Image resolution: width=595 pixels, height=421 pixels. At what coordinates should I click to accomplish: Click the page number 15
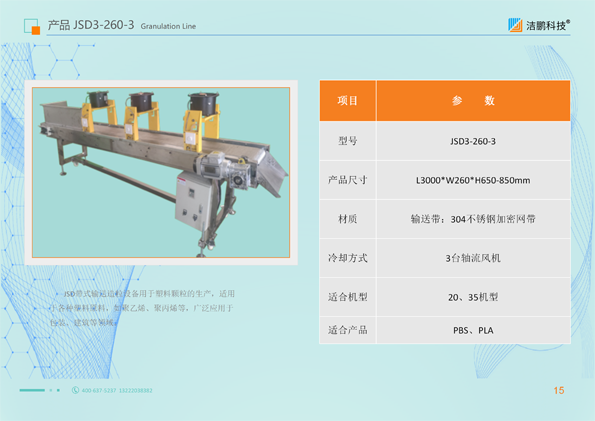point(559,390)
